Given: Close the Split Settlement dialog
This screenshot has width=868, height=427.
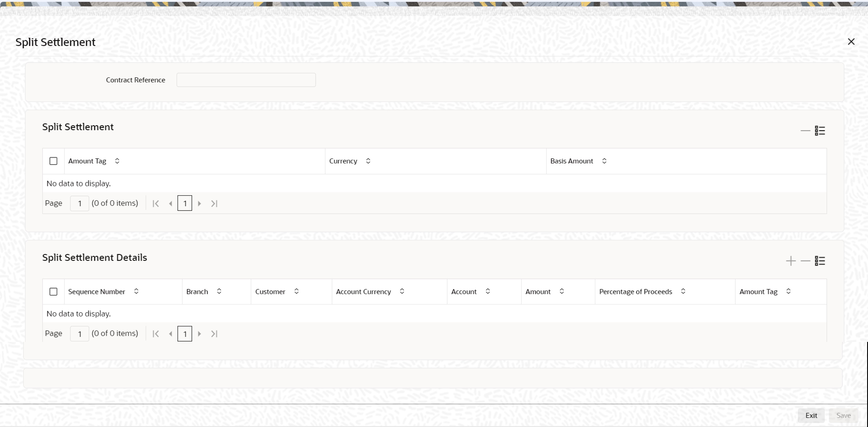Looking at the screenshot, I should [851, 42].
